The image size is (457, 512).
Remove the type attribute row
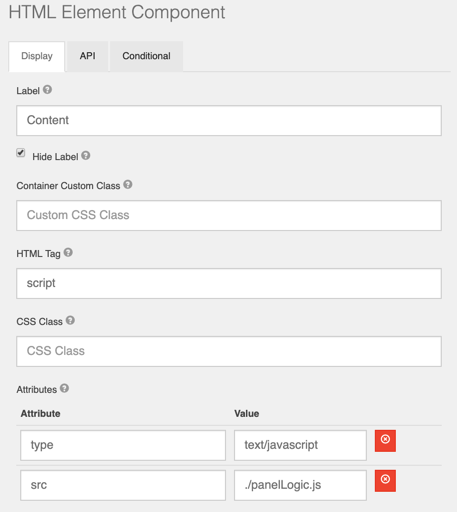coord(385,441)
